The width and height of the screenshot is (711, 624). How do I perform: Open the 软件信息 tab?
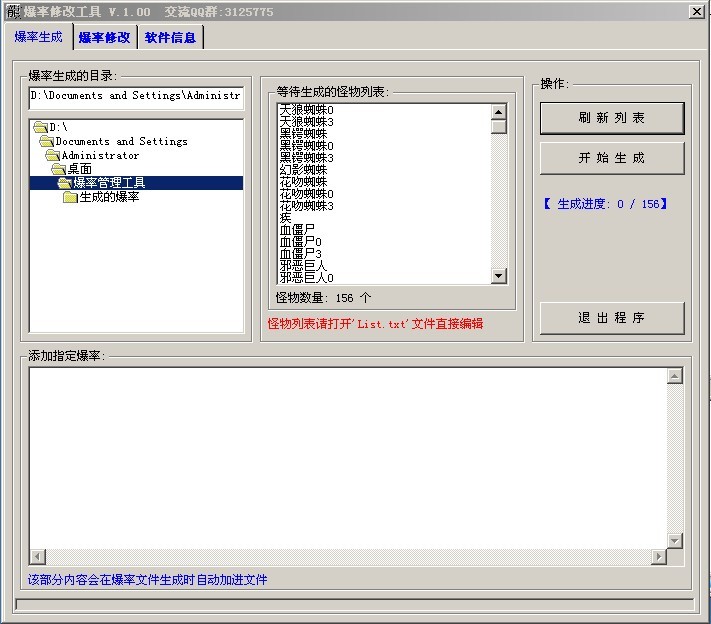click(170, 37)
